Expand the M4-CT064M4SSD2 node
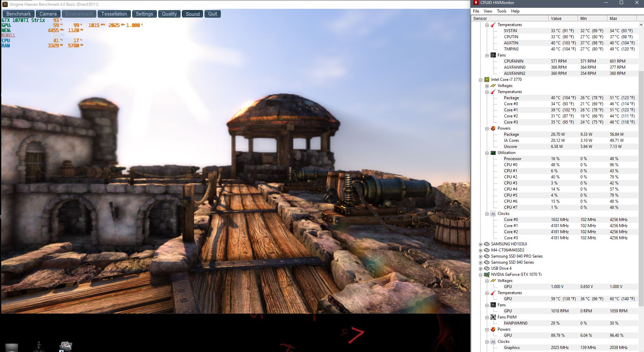644x352 pixels. click(480, 250)
